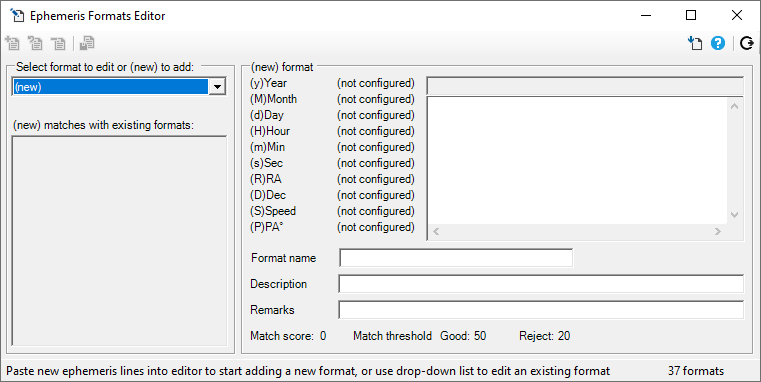Viewport: 761px width, 382px height.
Task: Click the editor's vertical scrollbar down arrow
Action: point(734,215)
